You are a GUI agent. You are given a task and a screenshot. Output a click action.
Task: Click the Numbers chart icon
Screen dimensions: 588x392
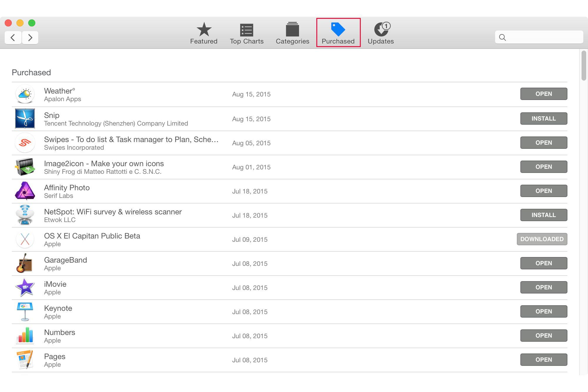tap(25, 336)
